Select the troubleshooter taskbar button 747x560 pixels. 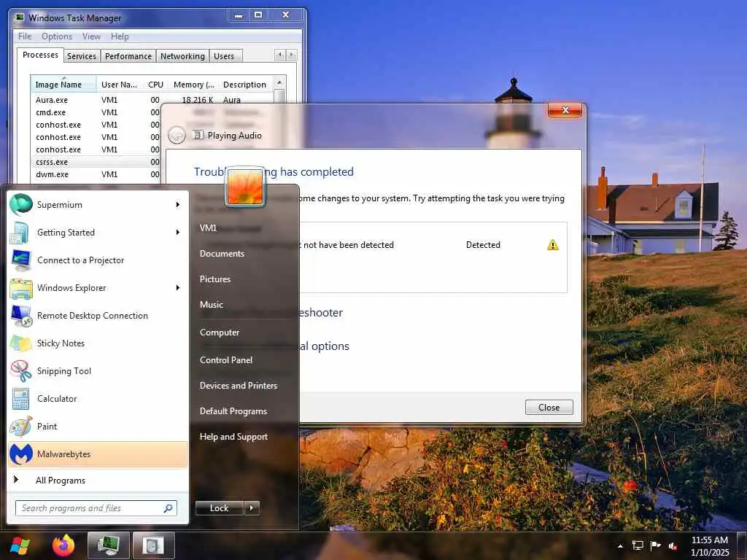coord(153,545)
